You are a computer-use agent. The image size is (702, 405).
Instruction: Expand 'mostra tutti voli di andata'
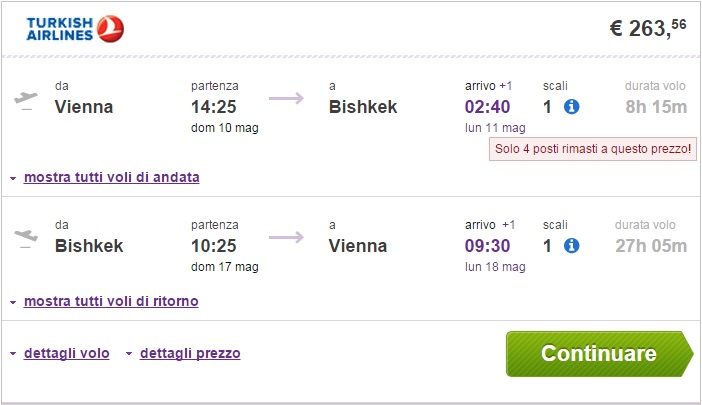click(111, 177)
